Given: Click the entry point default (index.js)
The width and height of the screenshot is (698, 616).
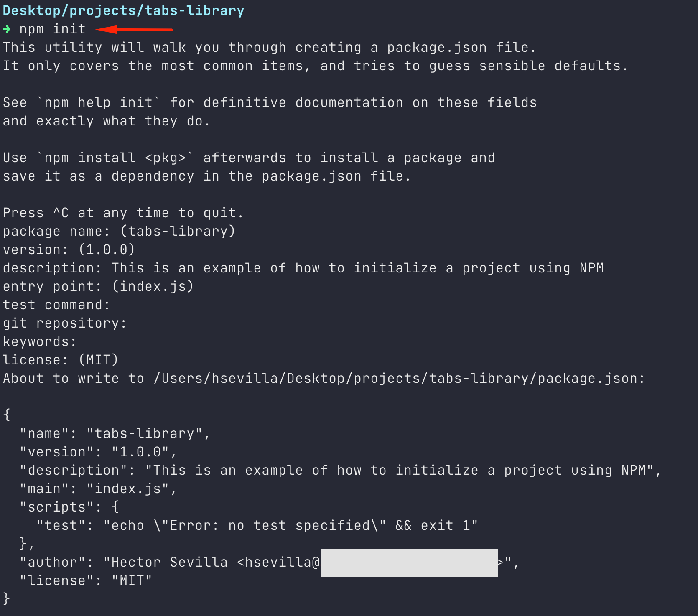Looking at the screenshot, I should click(153, 287).
